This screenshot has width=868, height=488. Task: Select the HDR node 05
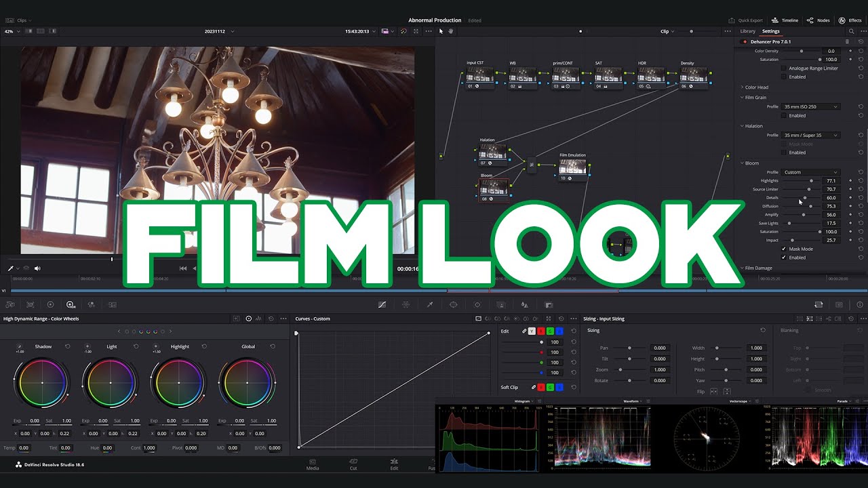(x=651, y=77)
